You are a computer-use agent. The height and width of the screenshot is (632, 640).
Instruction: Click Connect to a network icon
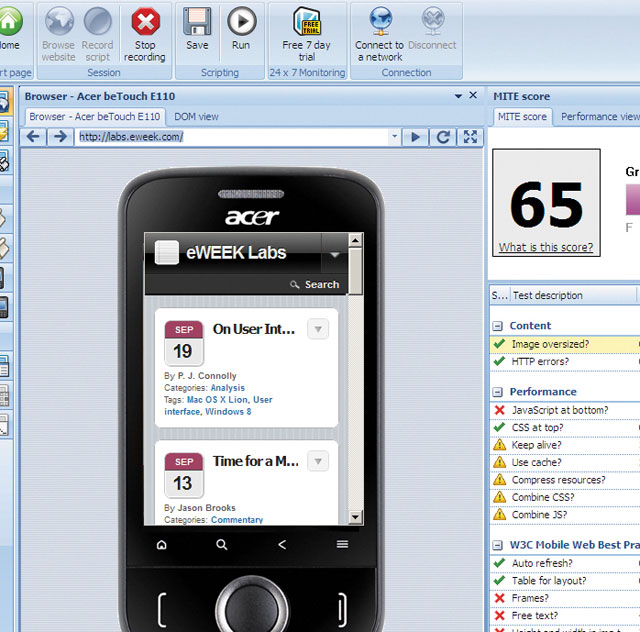[x=380, y=20]
